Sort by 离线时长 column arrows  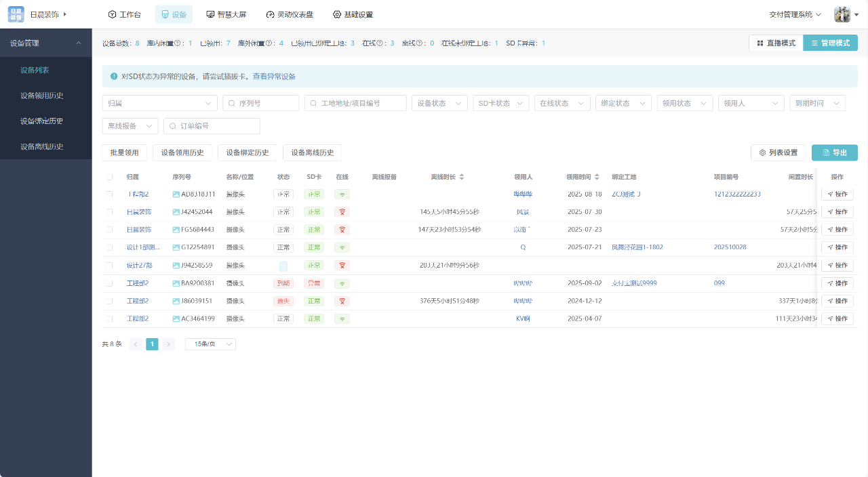click(x=462, y=177)
